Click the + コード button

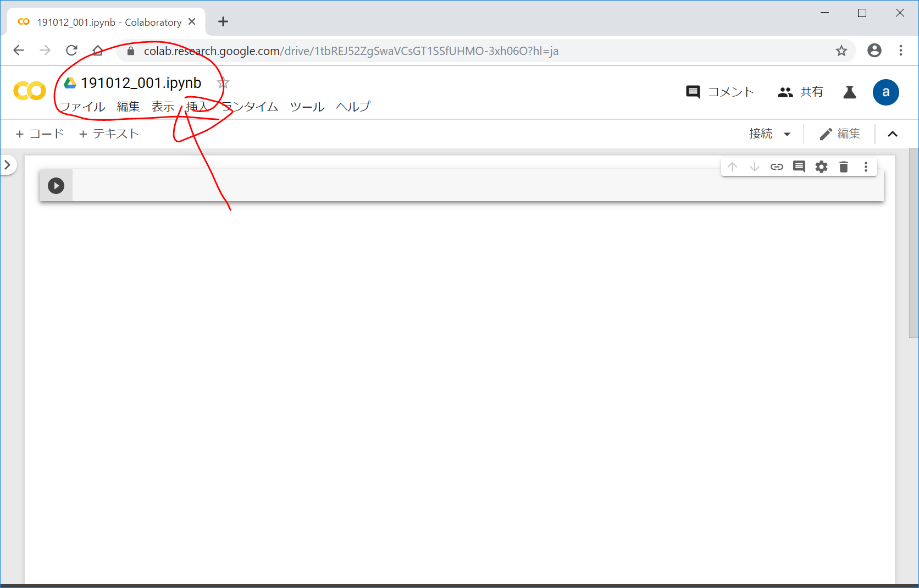[40, 134]
